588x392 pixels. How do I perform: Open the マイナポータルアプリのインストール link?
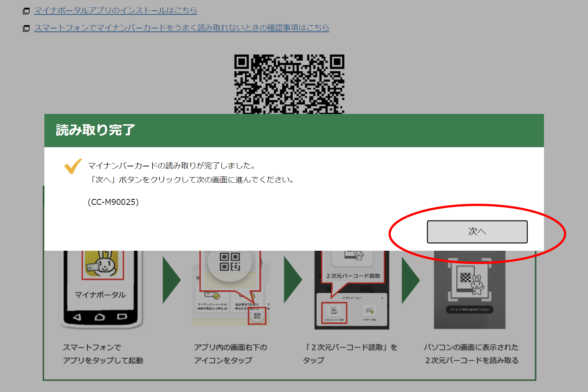pos(115,10)
